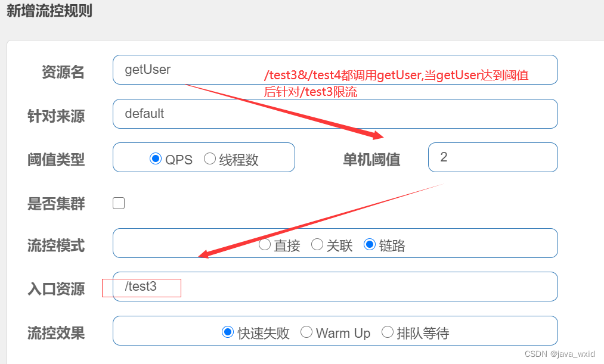Click the 单机阈值 field showing 2
The image size is (604, 364).
[x=493, y=157]
